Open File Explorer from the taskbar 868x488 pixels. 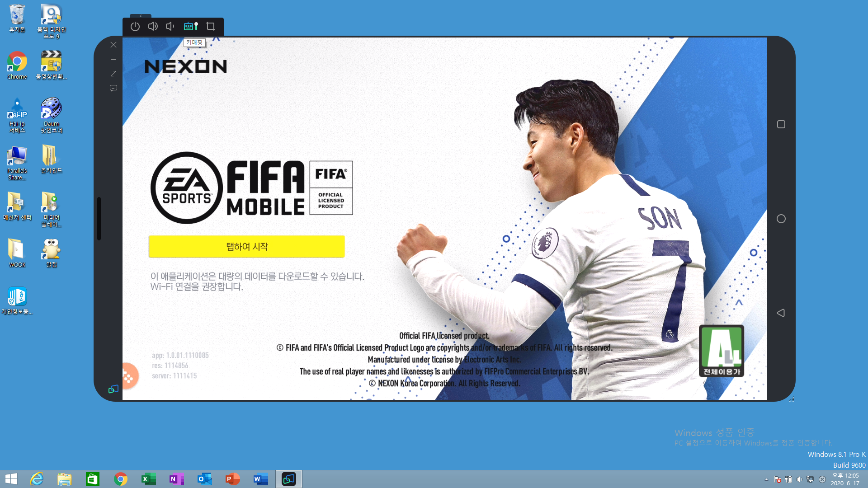[65, 479]
